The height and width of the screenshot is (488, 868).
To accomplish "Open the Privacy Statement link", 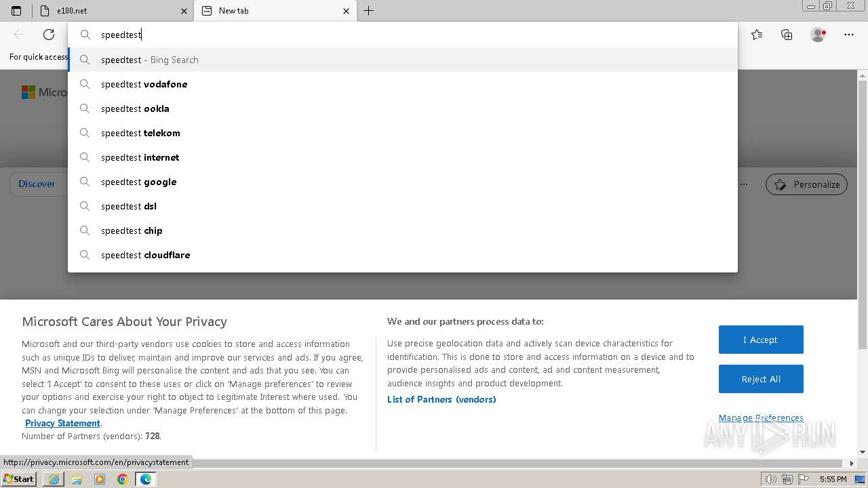I will (x=62, y=423).
